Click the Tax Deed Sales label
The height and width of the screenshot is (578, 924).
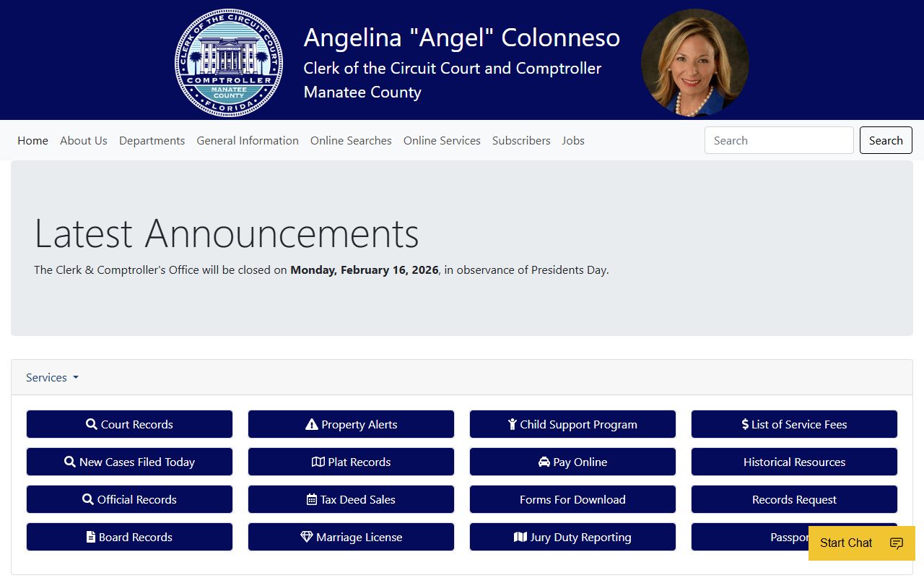pos(357,499)
